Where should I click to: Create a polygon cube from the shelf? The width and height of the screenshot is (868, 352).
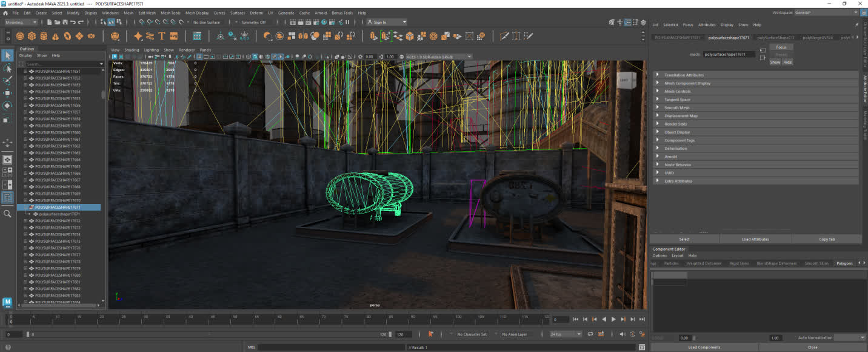[32, 36]
